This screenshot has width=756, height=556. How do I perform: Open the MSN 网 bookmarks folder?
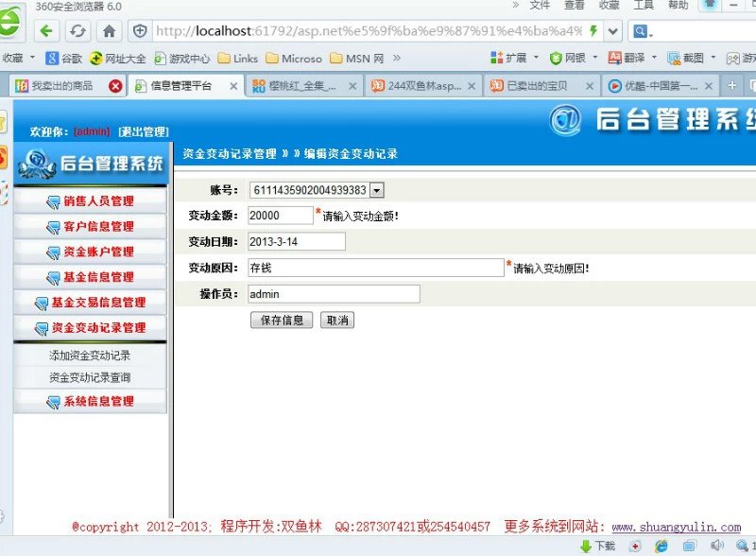(x=357, y=59)
